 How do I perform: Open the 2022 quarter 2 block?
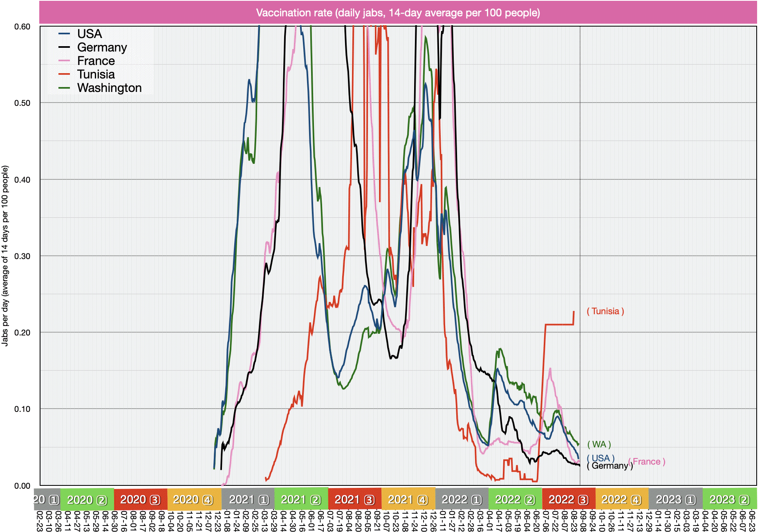click(515, 500)
